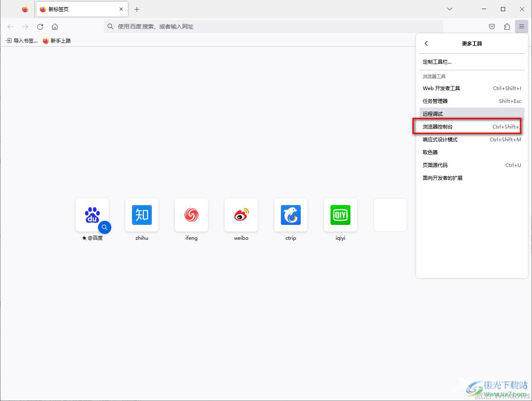Open the weibo shortcut tile
The height and width of the screenshot is (401, 532).
(x=241, y=215)
